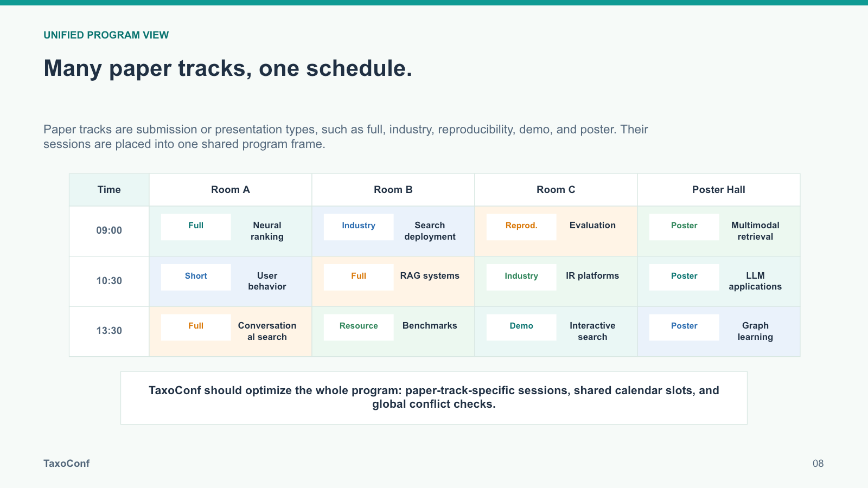Viewport: 868px width, 488px height.
Task: Click the Demo tag beside Interactive search
Action: pyautogui.click(x=521, y=327)
